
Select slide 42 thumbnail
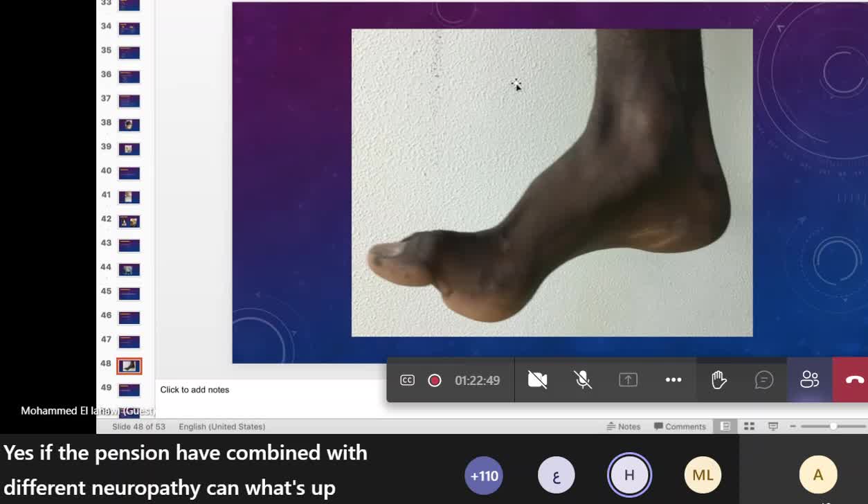point(129,222)
